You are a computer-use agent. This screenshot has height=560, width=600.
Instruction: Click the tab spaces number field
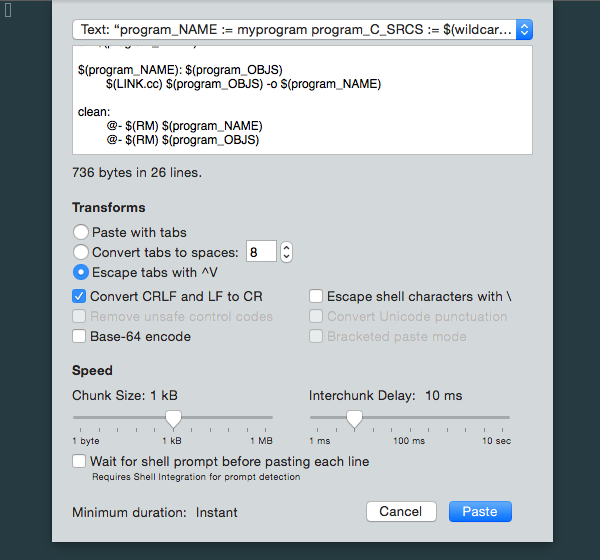pyautogui.click(x=261, y=252)
